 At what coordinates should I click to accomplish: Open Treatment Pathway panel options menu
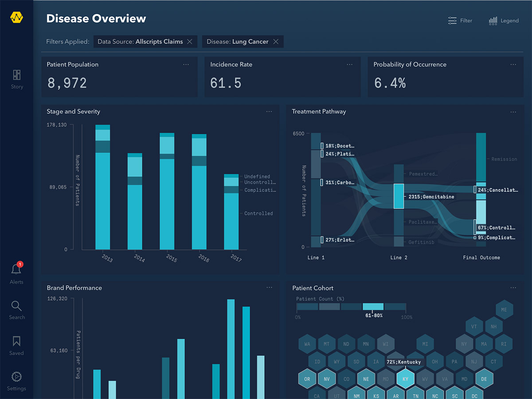pos(513,112)
